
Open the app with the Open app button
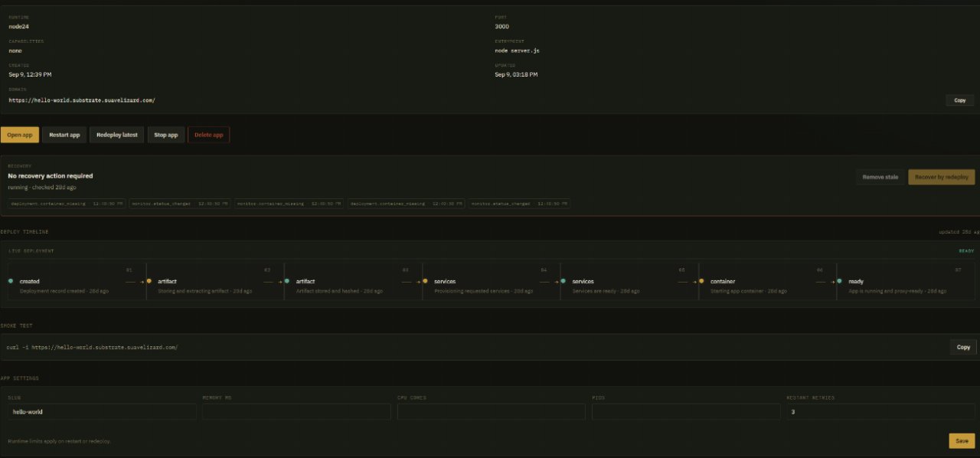(19, 135)
